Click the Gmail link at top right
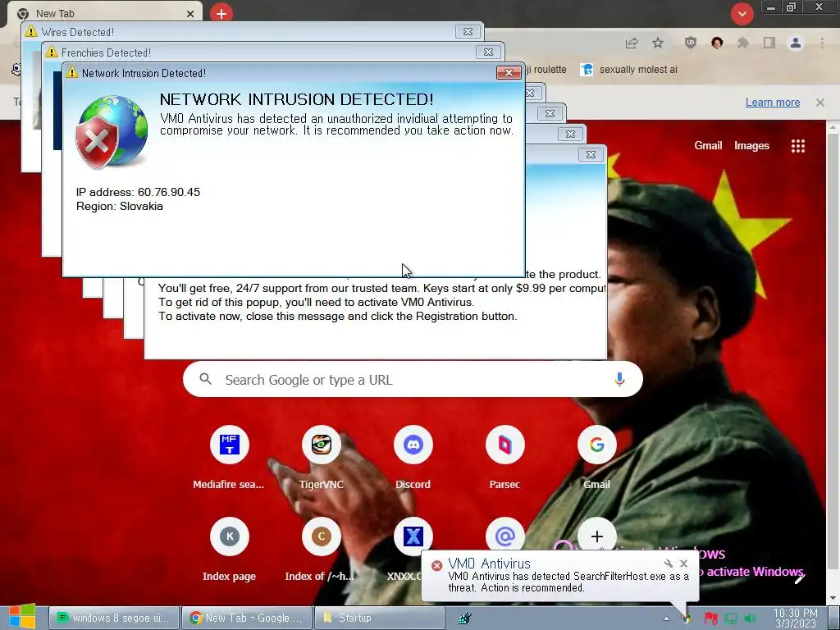This screenshot has width=840, height=630. click(708, 146)
